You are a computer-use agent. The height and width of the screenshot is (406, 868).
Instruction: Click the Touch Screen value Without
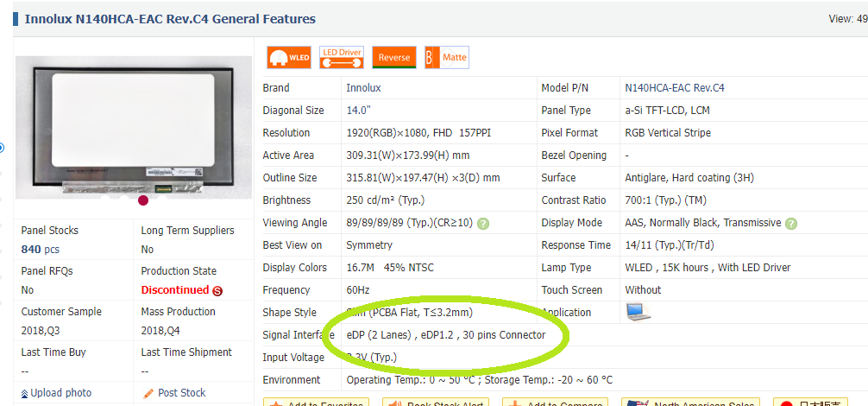point(643,289)
